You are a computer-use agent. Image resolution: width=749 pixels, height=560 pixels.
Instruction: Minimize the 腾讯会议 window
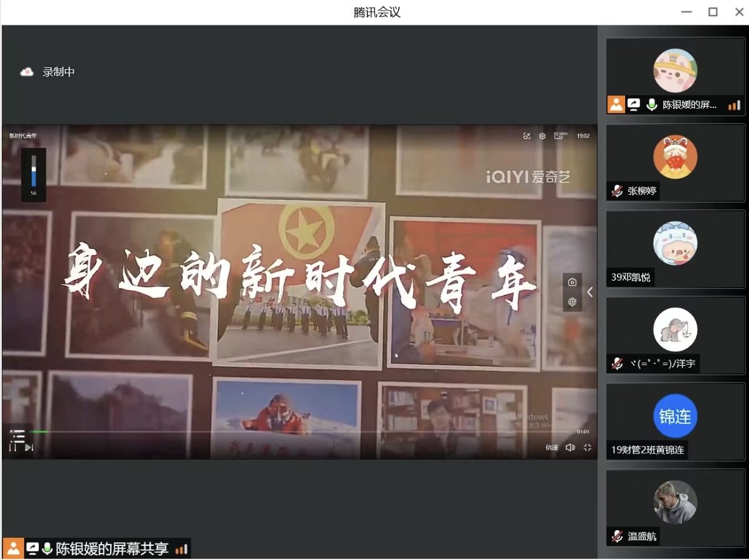click(686, 12)
